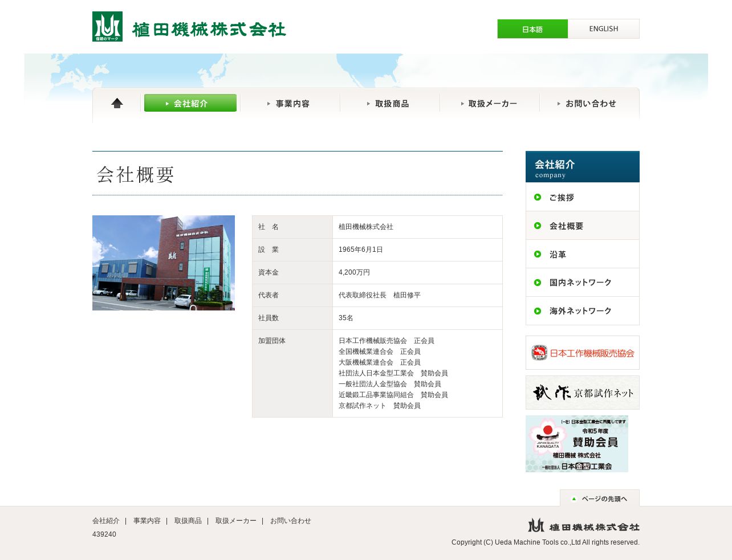This screenshot has width=732, height=560.
Task: Click 全国機械業連合会 正会員 text
Action: [x=380, y=351]
